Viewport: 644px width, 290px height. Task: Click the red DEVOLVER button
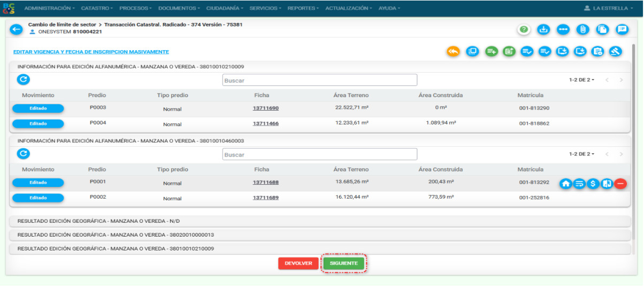coord(298,263)
